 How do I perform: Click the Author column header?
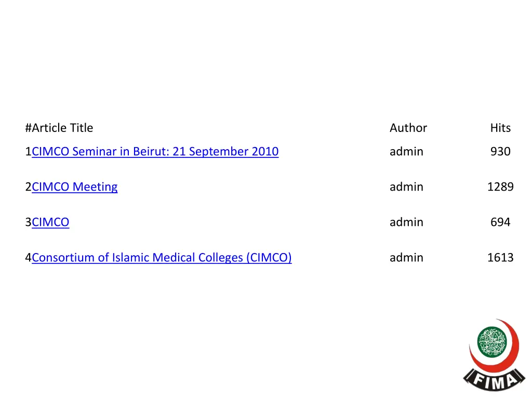pos(408,128)
